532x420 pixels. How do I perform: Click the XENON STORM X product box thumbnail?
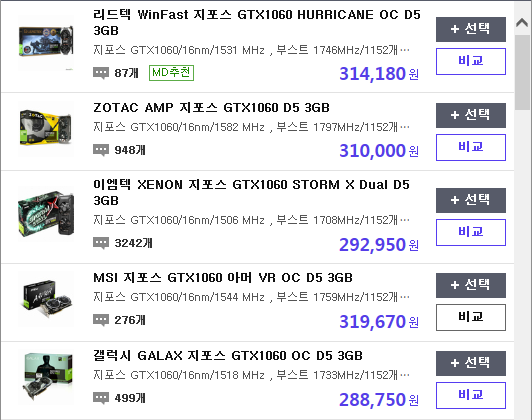[46, 214]
